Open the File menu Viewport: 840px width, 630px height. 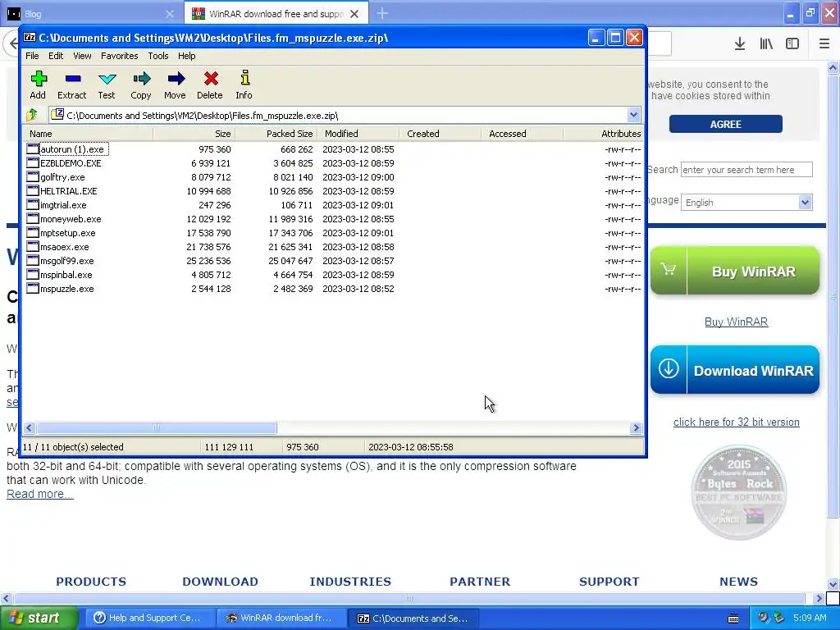[x=32, y=56]
